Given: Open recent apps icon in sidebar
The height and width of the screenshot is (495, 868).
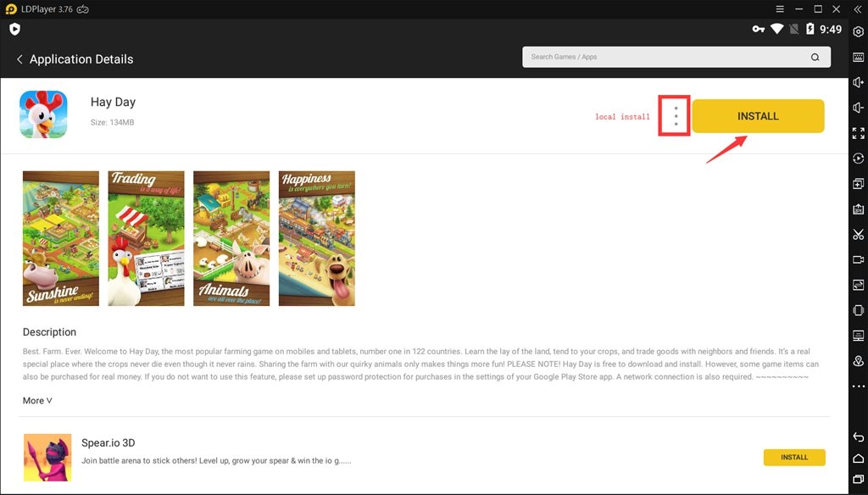Looking at the screenshot, I should pos(858,479).
